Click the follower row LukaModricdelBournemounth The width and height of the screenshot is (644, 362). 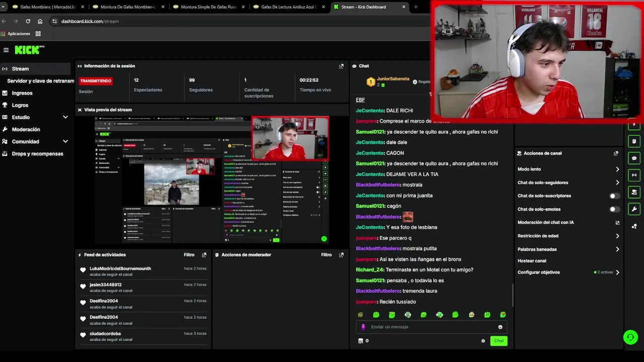tap(143, 271)
